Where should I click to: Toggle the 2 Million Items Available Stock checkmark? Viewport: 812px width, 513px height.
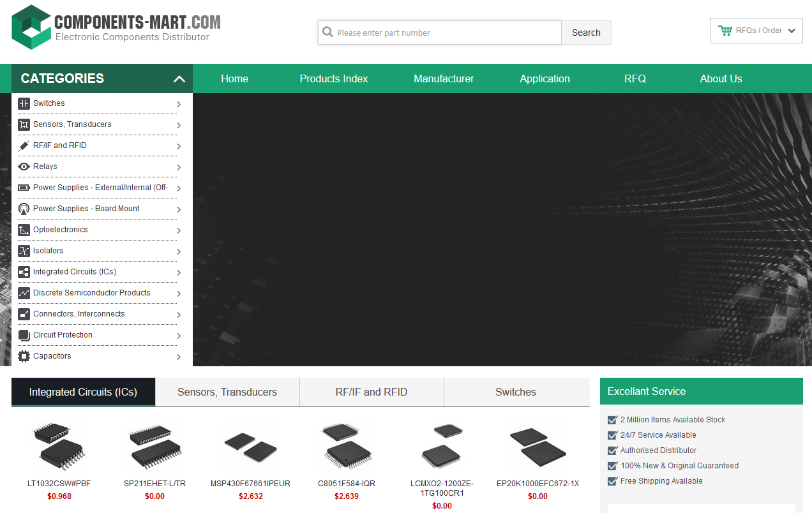[613, 420]
